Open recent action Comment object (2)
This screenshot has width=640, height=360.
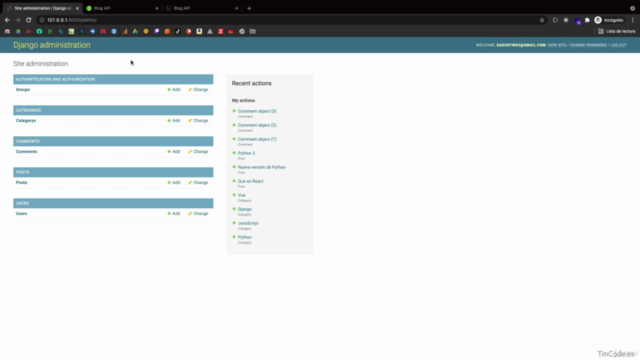coord(257,125)
